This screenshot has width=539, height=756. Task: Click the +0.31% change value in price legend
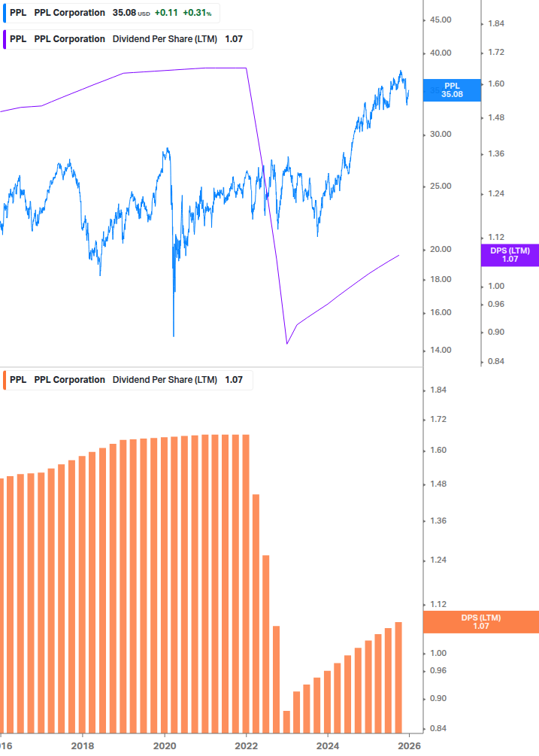coord(197,13)
